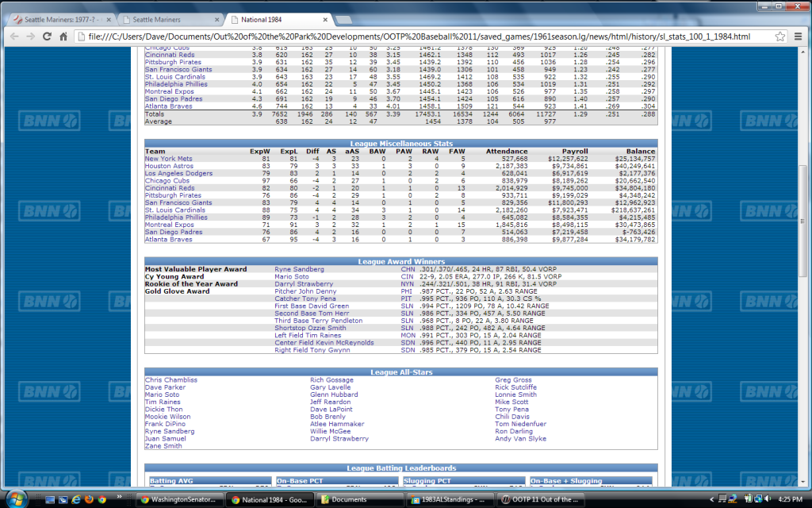
Task: Switch to OOTP 11 taskbar window
Action: (541, 500)
